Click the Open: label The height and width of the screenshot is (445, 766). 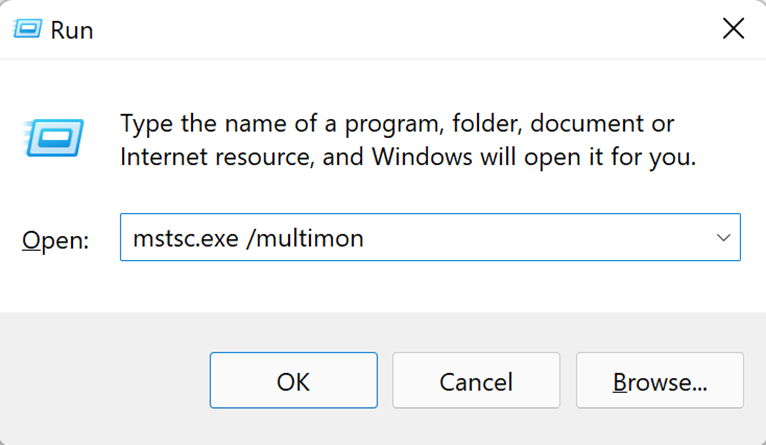(x=55, y=240)
